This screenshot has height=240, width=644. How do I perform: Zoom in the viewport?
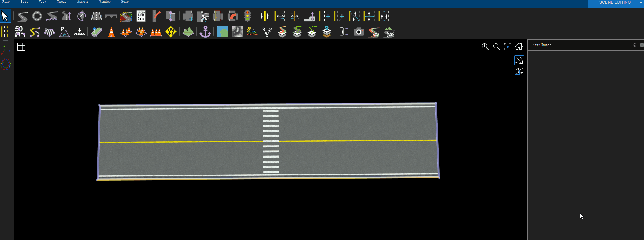[485, 47]
